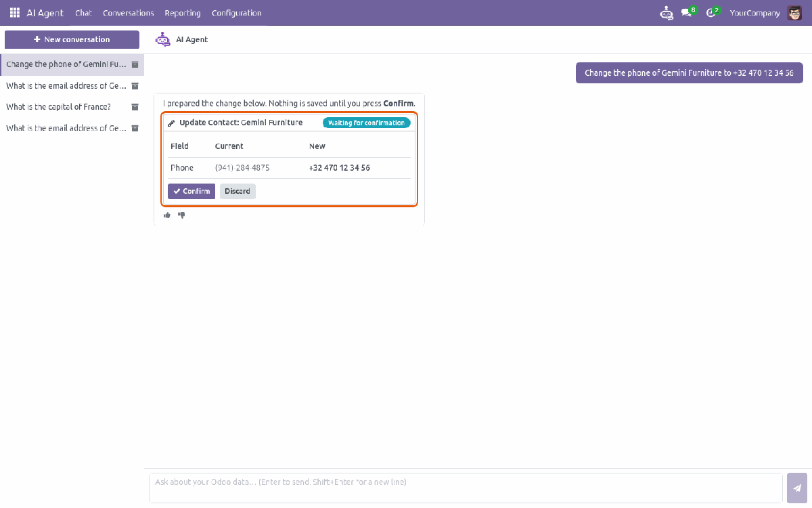This screenshot has height=508, width=812.
Task: Click the 'New' column header
Action: click(x=317, y=146)
